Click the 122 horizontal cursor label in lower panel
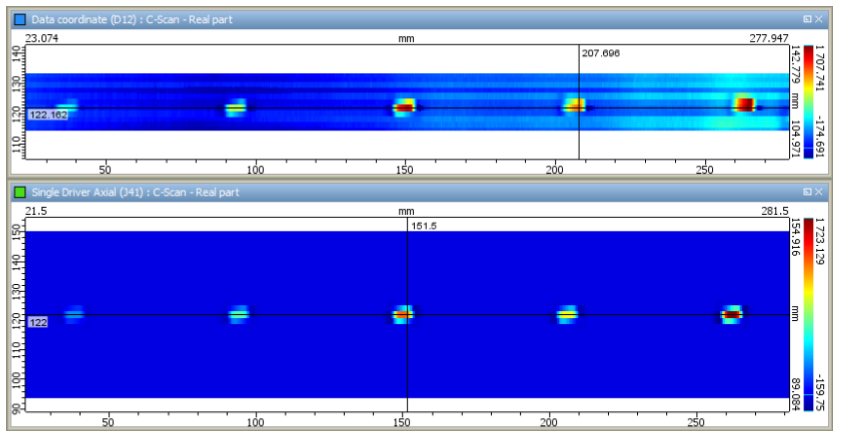 [38, 322]
